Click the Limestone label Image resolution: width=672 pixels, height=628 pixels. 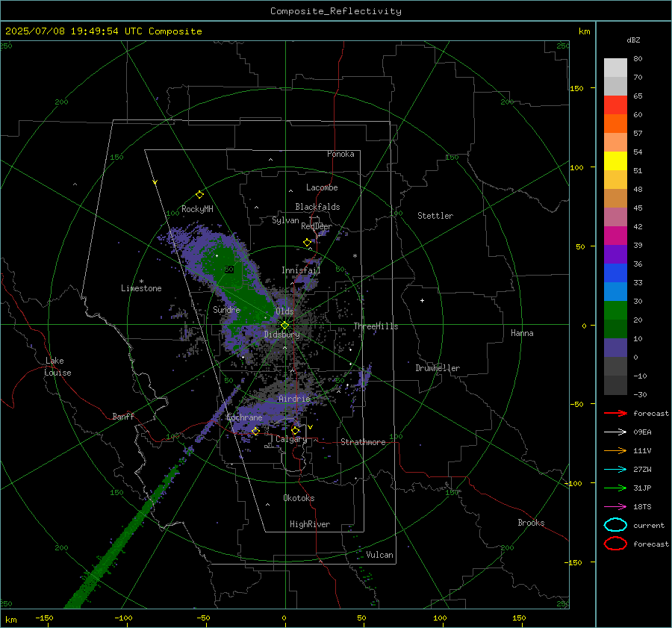(141, 288)
